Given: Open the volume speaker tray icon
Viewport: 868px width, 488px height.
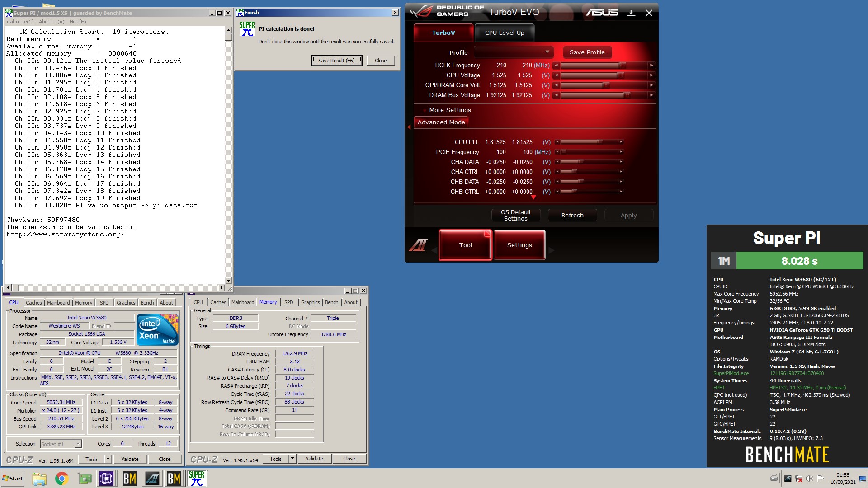Looking at the screenshot, I should point(809,479).
